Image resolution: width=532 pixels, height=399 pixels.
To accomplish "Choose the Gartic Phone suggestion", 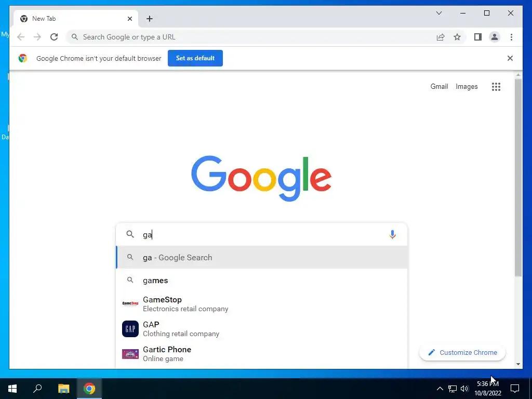I will [x=262, y=354].
